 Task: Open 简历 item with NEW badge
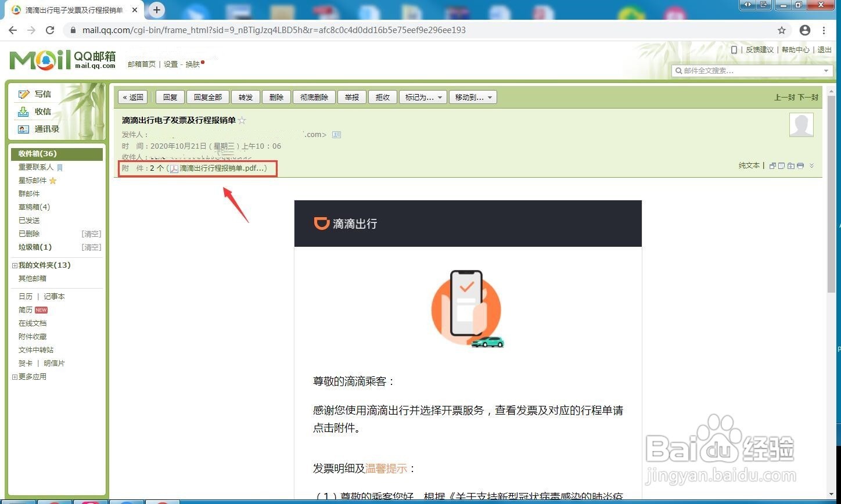click(x=33, y=310)
